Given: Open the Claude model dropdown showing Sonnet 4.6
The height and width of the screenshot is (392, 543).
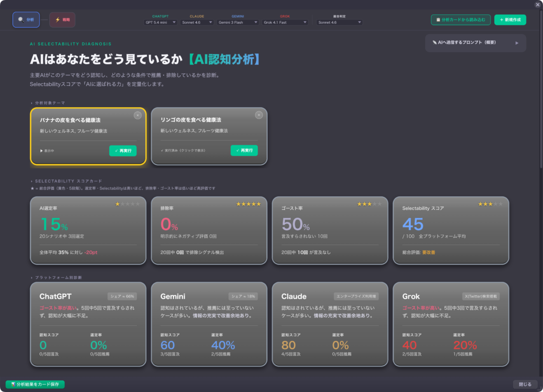Looking at the screenshot, I should pyautogui.click(x=197, y=22).
